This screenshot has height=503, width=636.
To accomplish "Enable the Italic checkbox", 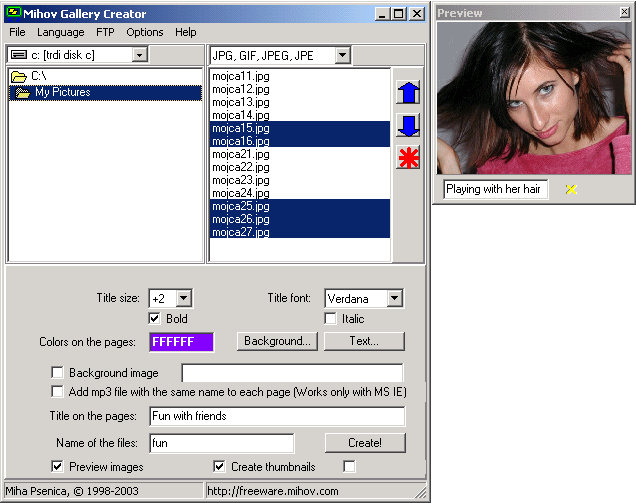I will [x=331, y=319].
